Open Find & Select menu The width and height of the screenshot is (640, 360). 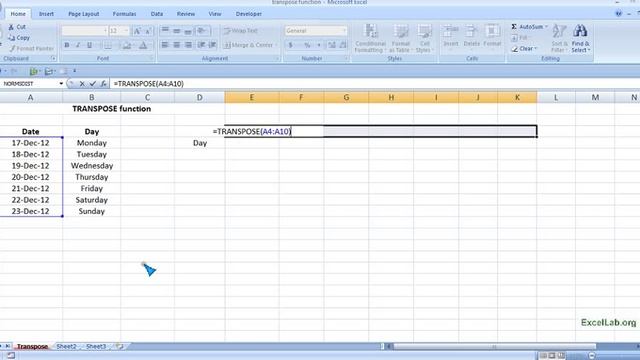tap(580, 38)
